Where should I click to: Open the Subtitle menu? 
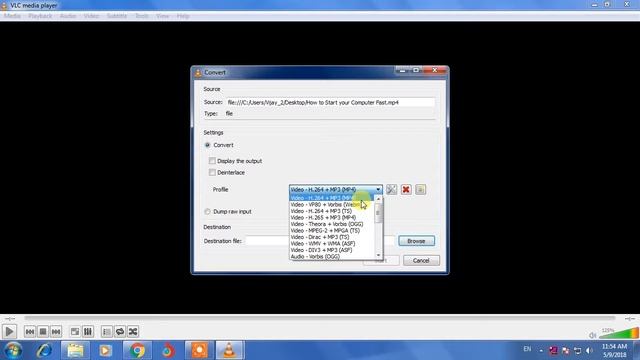click(117, 16)
